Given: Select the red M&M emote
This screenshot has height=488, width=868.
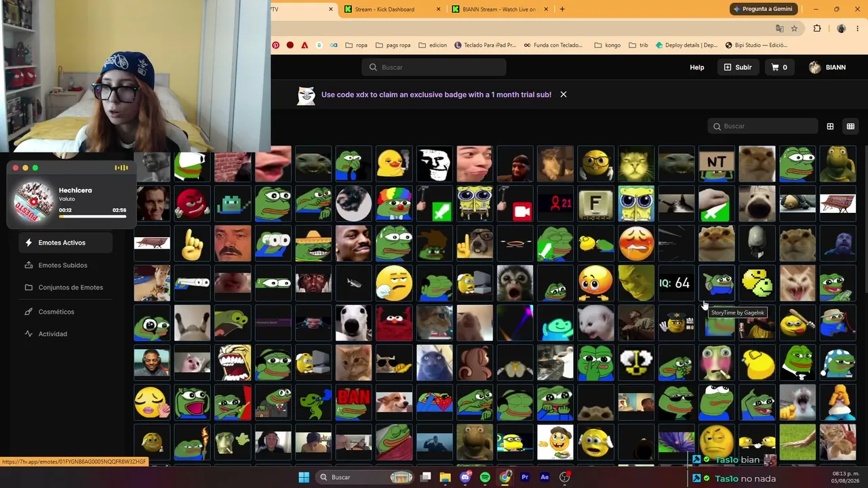Looking at the screenshot, I should pyautogui.click(x=192, y=203).
